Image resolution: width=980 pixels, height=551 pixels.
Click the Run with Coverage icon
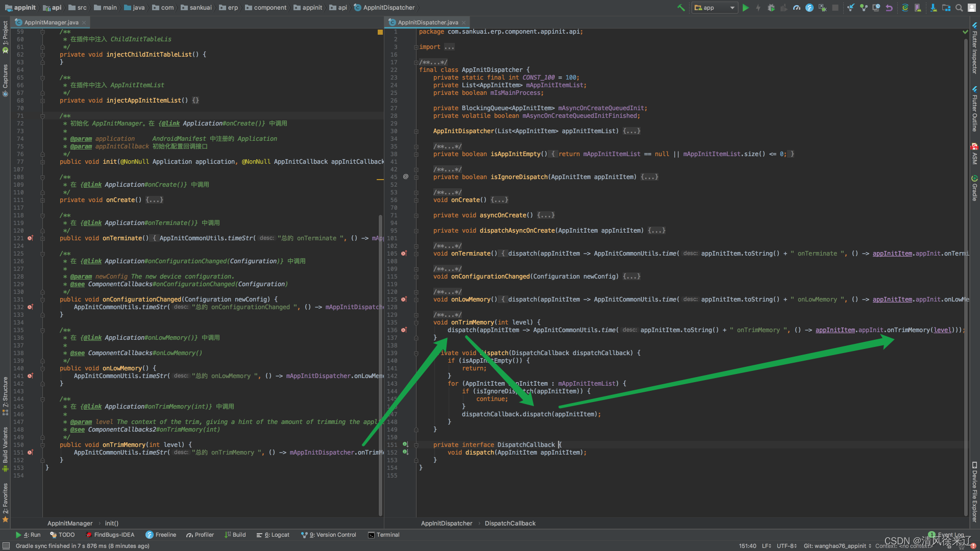tap(783, 8)
